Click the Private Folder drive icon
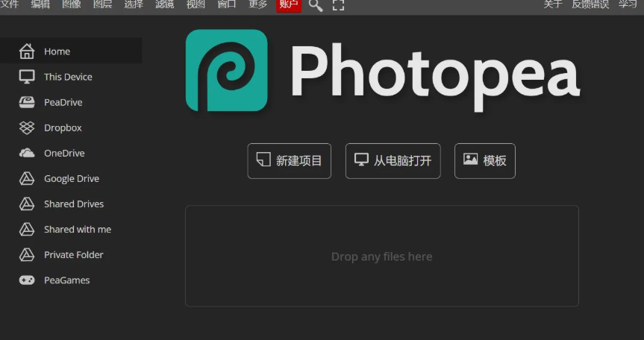The height and width of the screenshot is (340, 644). pyautogui.click(x=27, y=255)
